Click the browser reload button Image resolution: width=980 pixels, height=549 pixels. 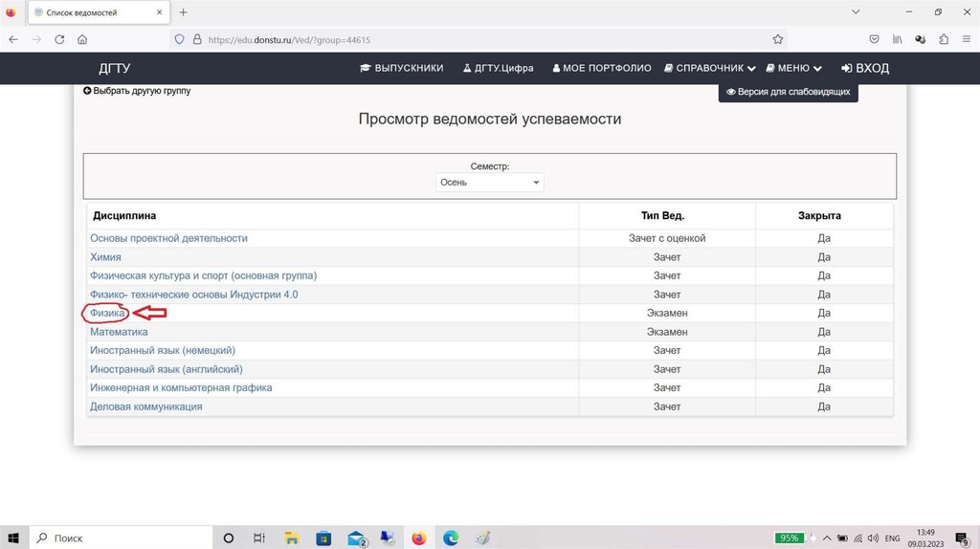(x=59, y=40)
